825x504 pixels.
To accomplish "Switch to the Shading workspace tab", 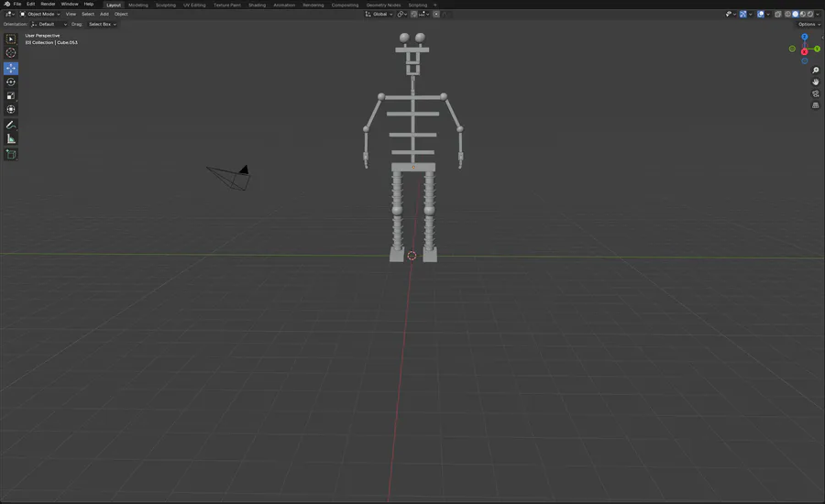I will [258, 5].
